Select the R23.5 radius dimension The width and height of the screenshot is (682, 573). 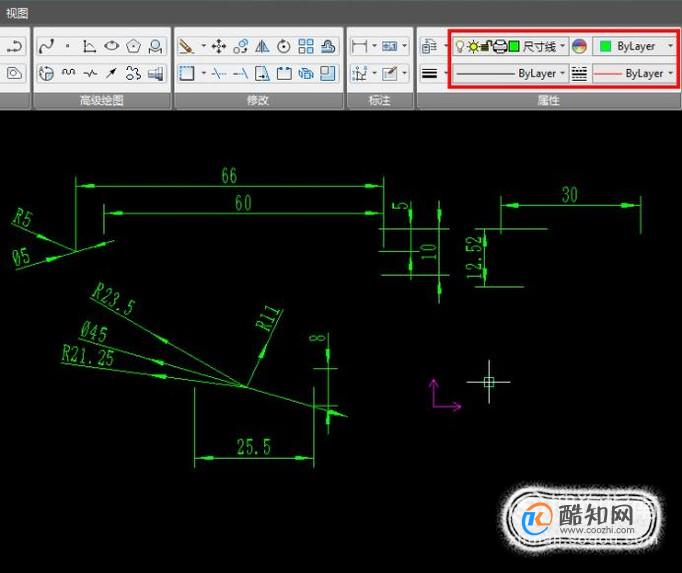[x=114, y=299]
